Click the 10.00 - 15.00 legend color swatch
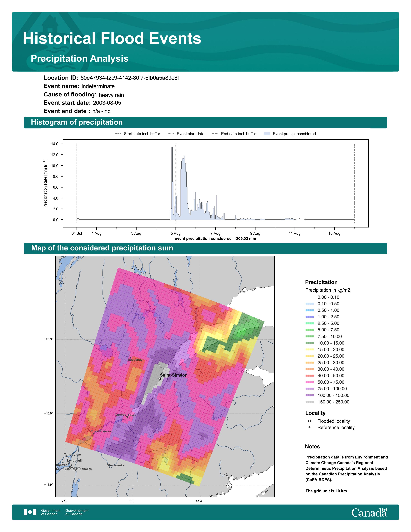Viewport: 411px width, 532px height. 310,343
